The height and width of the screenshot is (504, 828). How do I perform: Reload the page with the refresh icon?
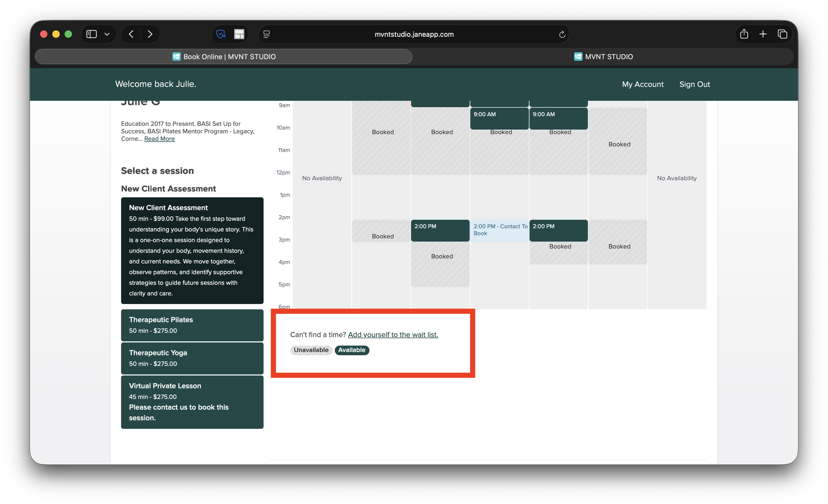[562, 34]
